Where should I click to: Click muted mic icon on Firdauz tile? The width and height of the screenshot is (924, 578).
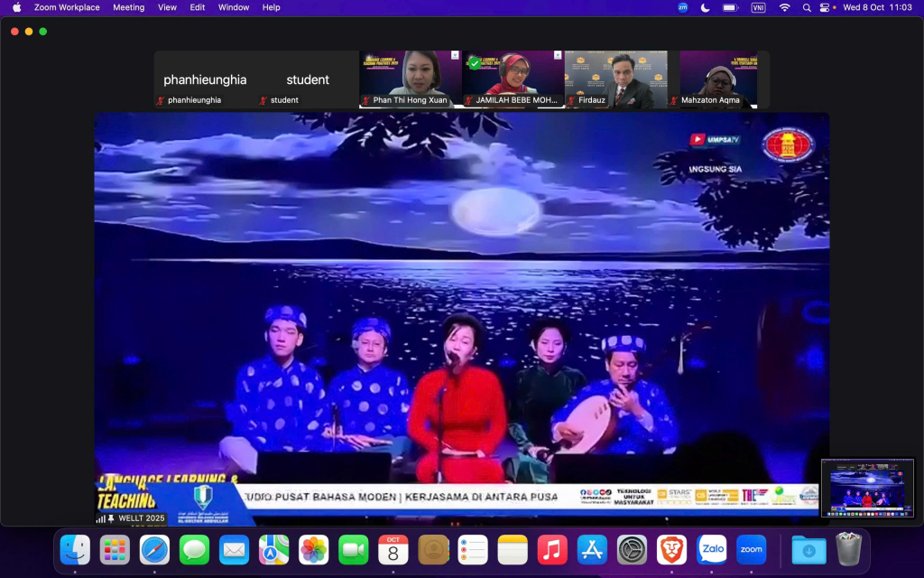tap(571, 100)
